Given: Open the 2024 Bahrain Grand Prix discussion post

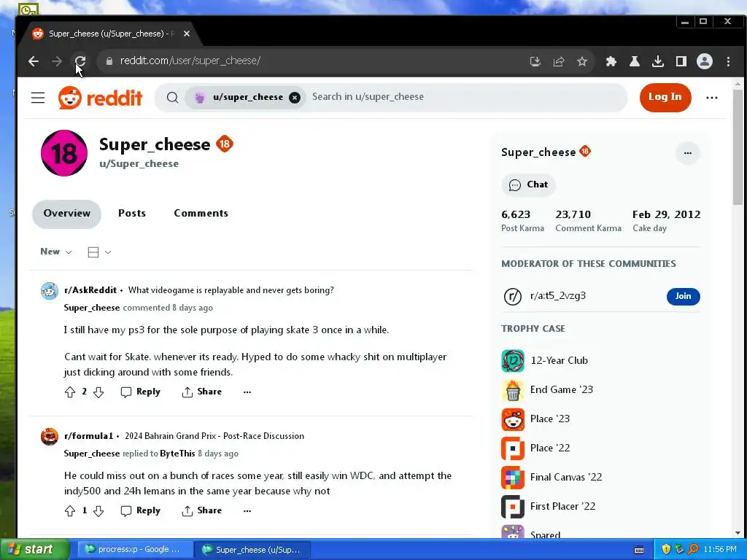Looking at the screenshot, I should point(214,436).
